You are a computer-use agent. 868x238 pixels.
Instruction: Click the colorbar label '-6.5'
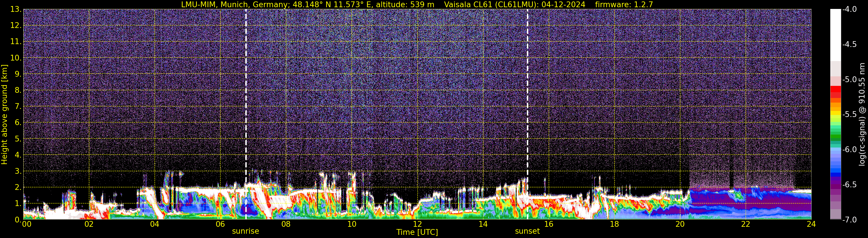point(850,185)
